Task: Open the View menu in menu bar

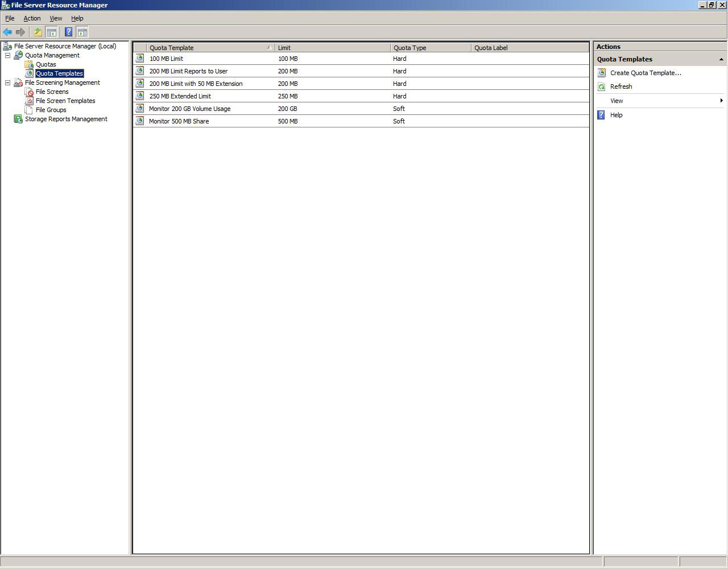Action: (x=56, y=18)
